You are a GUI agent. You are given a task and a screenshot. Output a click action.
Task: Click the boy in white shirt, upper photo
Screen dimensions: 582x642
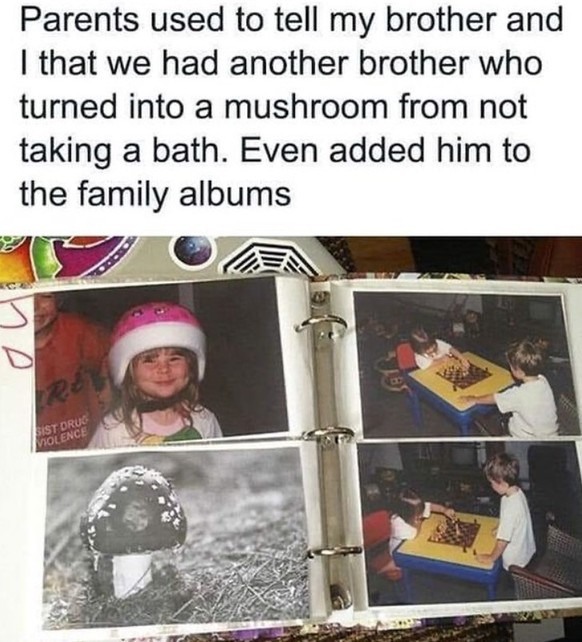(520, 389)
